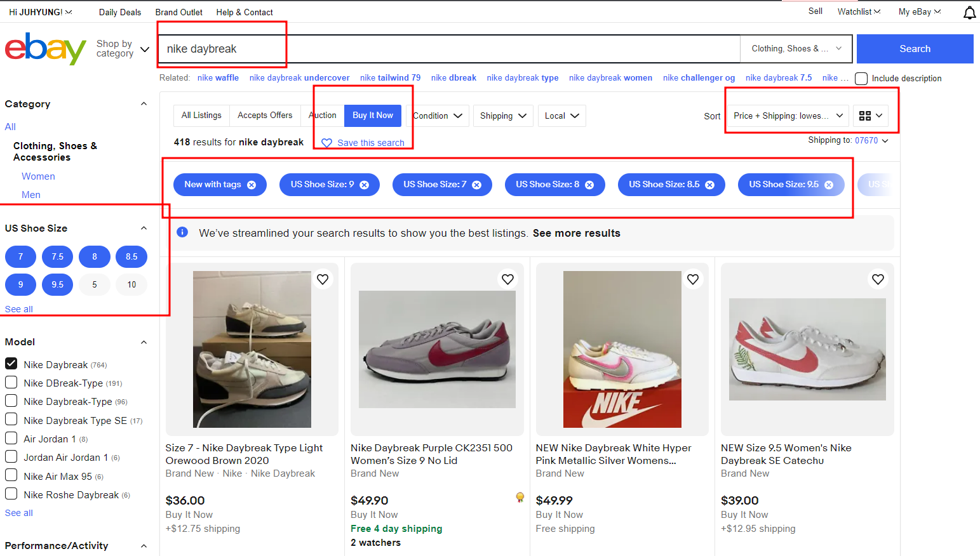This screenshot has height=556, width=980.
Task: Check Nike Roshe Daybreak checkbox
Action: [11, 494]
